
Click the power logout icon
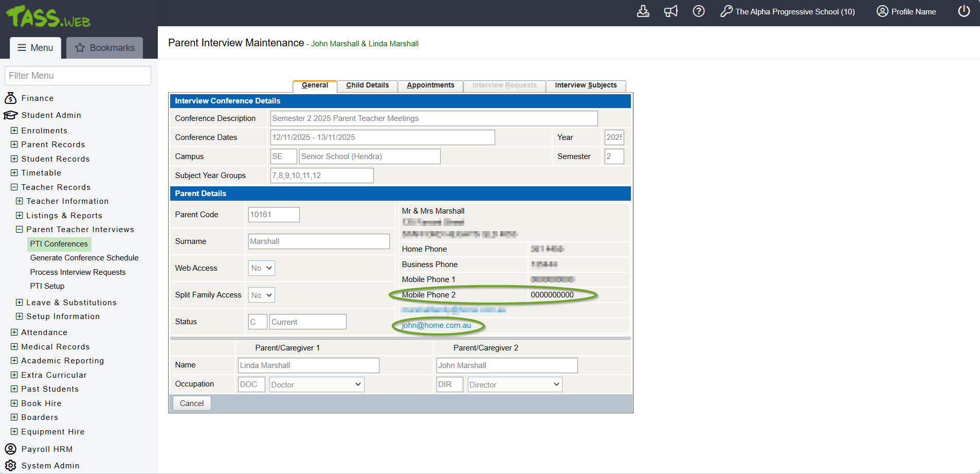click(x=964, y=11)
